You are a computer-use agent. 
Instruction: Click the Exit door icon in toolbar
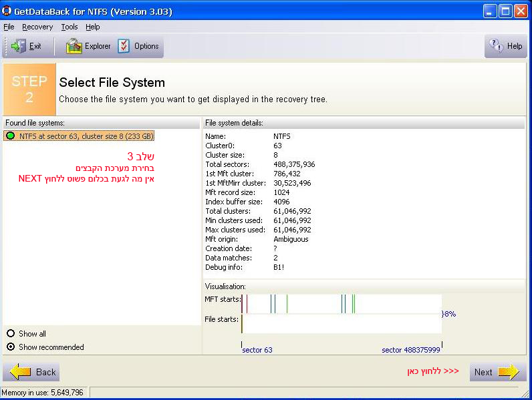18,46
